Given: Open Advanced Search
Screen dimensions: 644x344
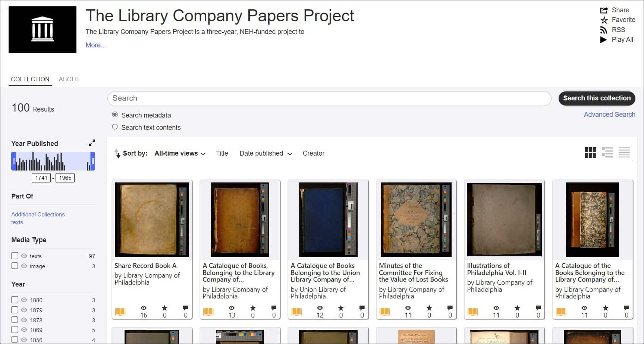Looking at the screenshot, I should tap(609, 115).
